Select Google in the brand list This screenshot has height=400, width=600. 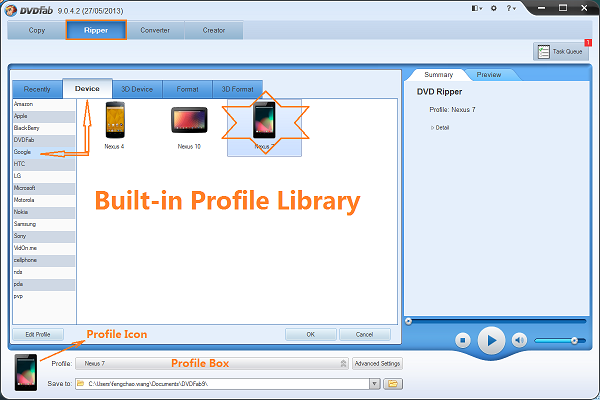pos(44,152)
